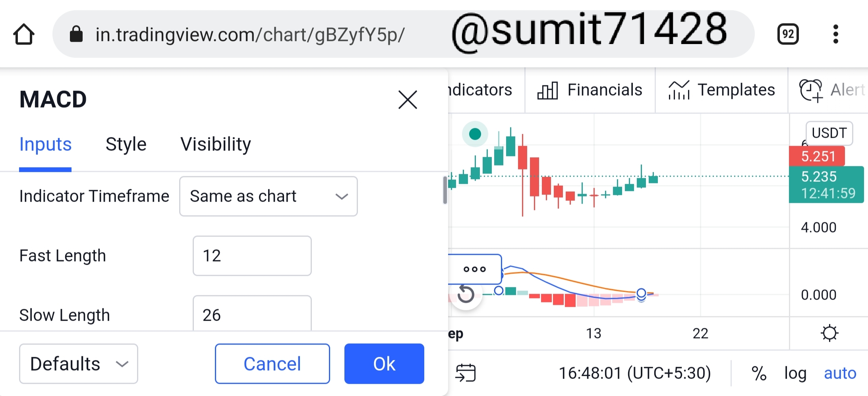This screenshot has width=868, height=396.
Task: Click the go-to-date calendar icon
Action: pos(466,373)
